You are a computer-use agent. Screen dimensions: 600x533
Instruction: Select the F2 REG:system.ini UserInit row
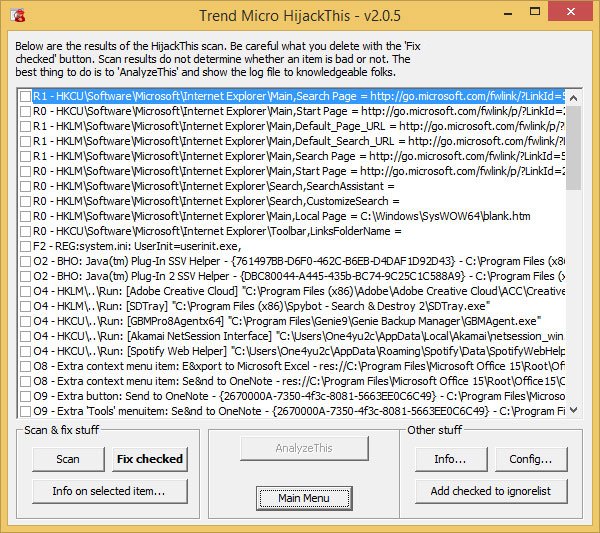pos(137,246)
